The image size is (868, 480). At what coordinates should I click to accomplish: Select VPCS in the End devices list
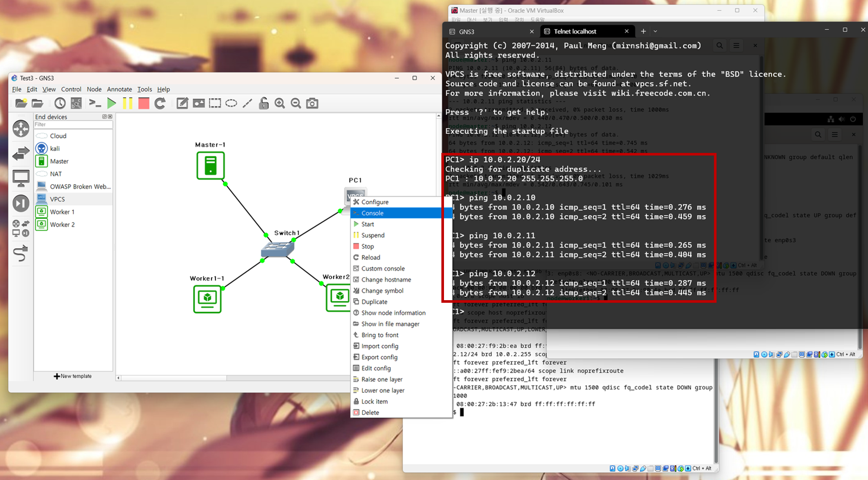[x=73, y=199]
